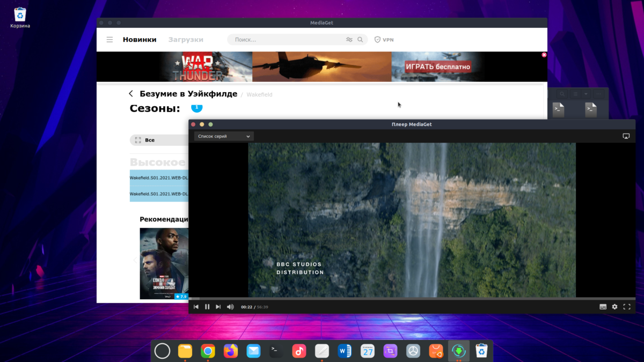This screenshot has width=644, height=362.
Task: Open the screenshot tool in dock
Action: point(390,351)
